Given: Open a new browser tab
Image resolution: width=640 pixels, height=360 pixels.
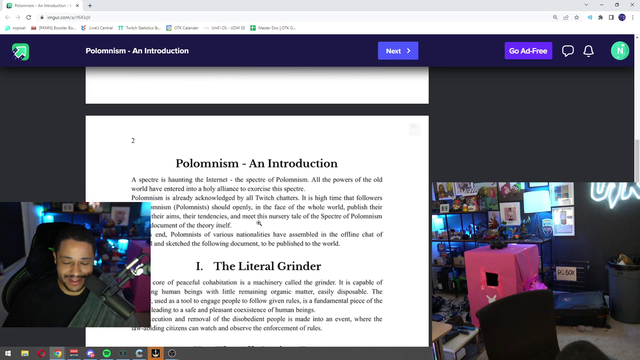Looking at the screenshot, I should (x=90, y=6).
